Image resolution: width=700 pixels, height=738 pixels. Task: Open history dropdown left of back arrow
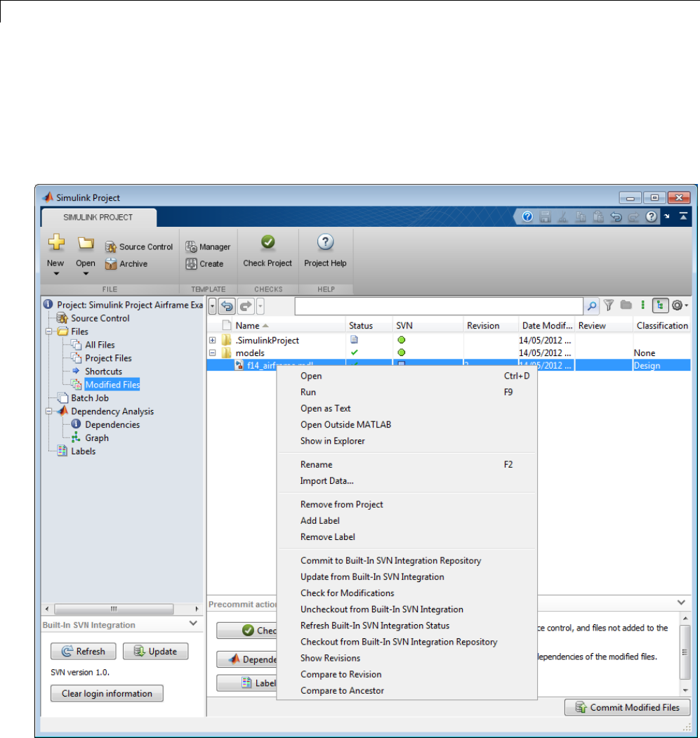point(212,306)
